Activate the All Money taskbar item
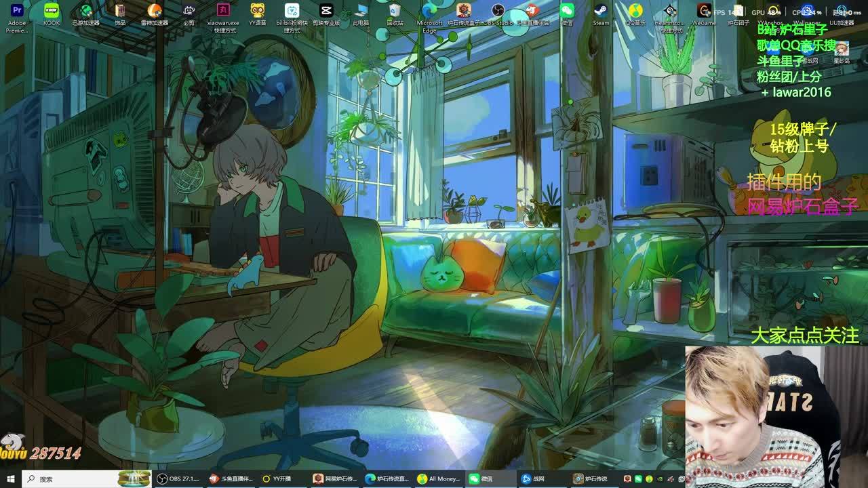868x488 pixels. pos(439,479)
